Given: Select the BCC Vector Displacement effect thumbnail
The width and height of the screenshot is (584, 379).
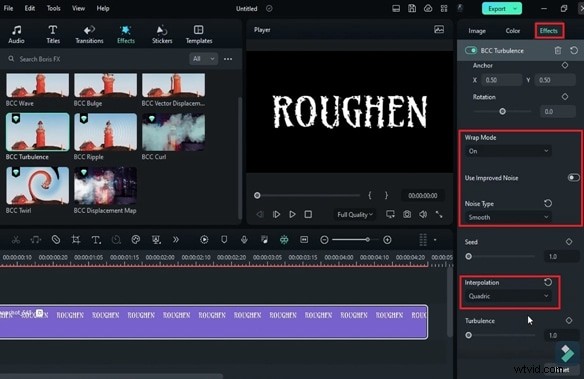Looking at the screenshot, I should [x=173, y=85].
